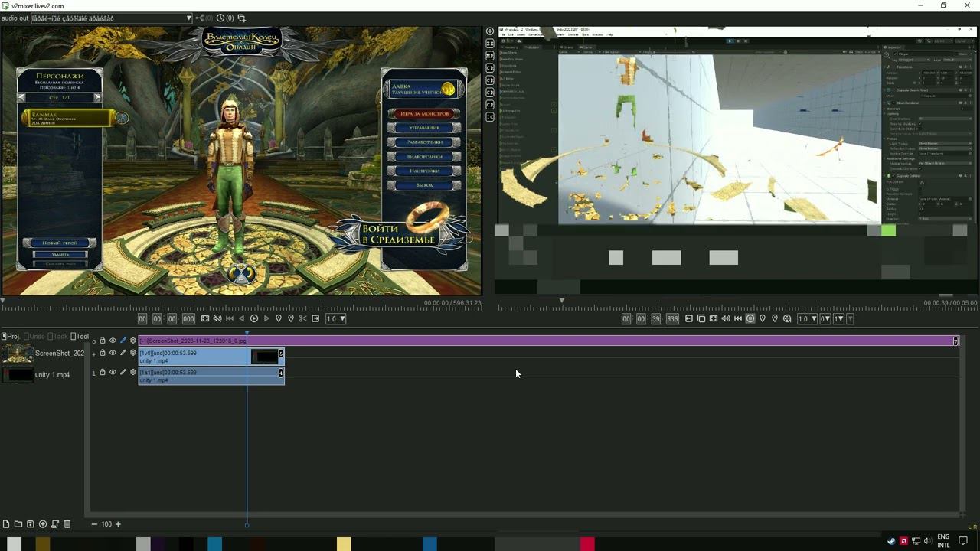Step one frame forward in left preview
980x551 pixels.
click(x=266, y=318)
